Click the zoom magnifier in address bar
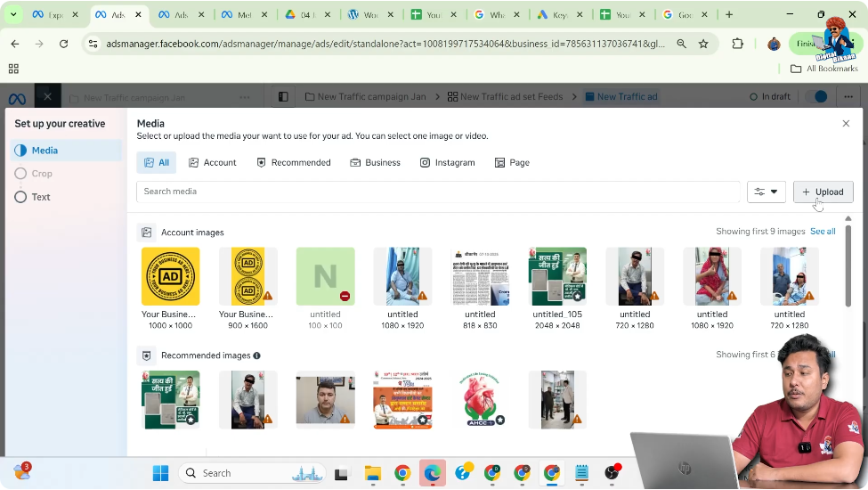Viewport: 868px width, 490px height. coord(681,44)
